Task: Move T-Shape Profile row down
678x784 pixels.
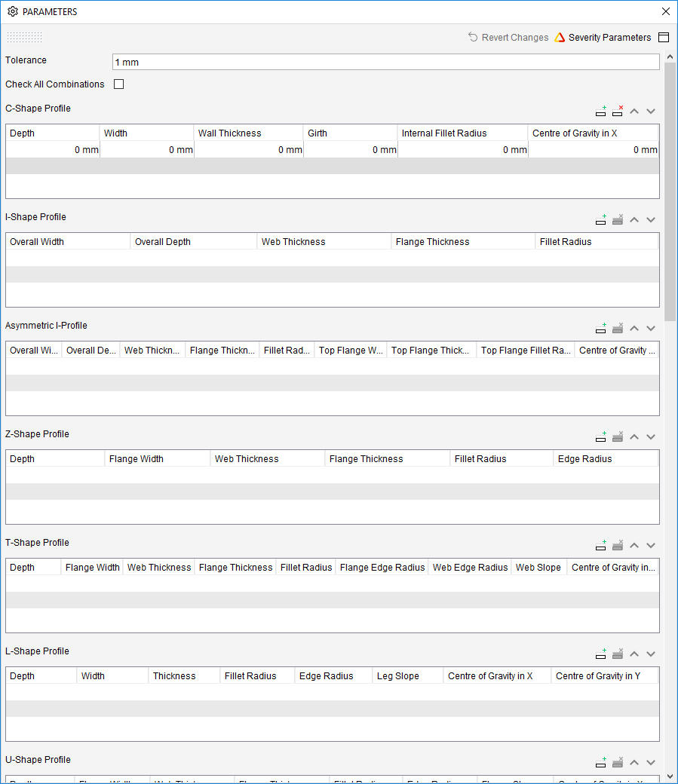Action: 651,545
